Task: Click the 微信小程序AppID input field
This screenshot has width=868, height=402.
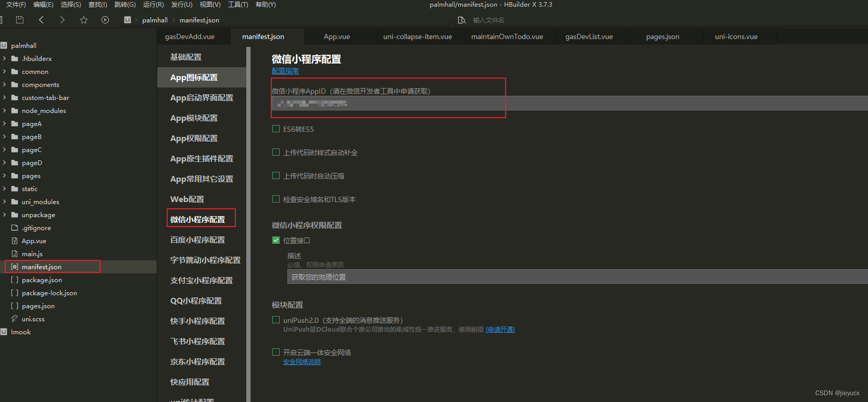Action: (x=570, y=103)
